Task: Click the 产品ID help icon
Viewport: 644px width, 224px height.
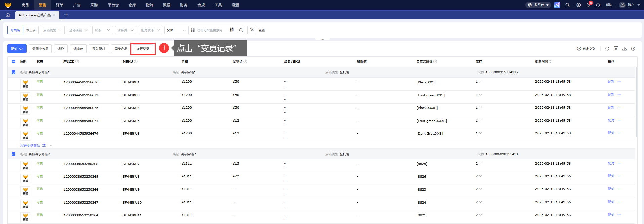Action: 77,61
